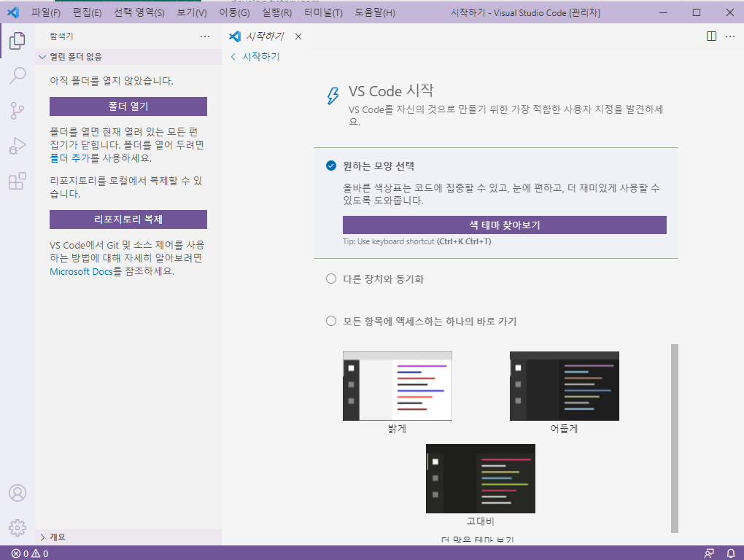Click the 탐색기 panel title
The width and height of the screenshot is (744, 560).
click(x=61, y=36)
